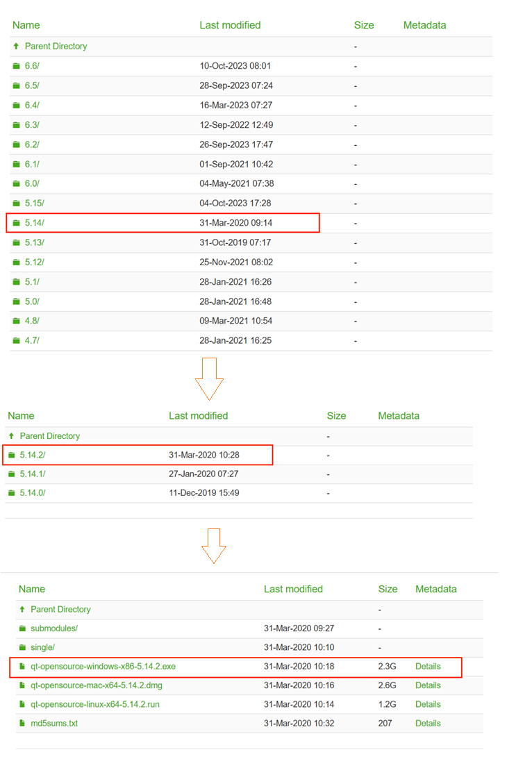Go to Parent Directory in middle listing
532x759 pixels.
(x=50, y=436)
